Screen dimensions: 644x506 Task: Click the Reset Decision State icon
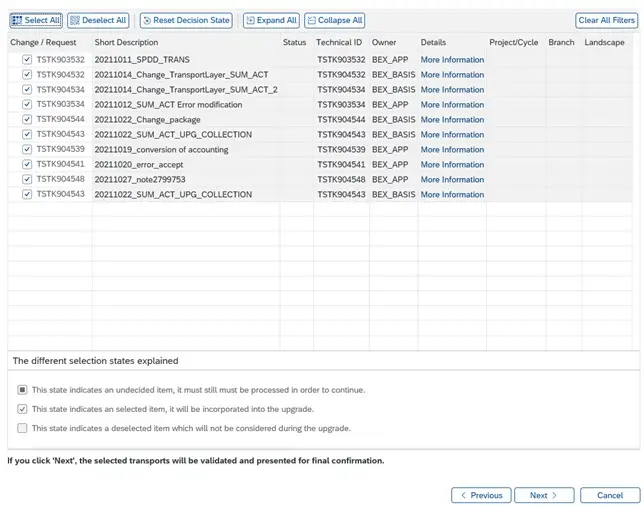pyautogui.click(x=147, y=21)
